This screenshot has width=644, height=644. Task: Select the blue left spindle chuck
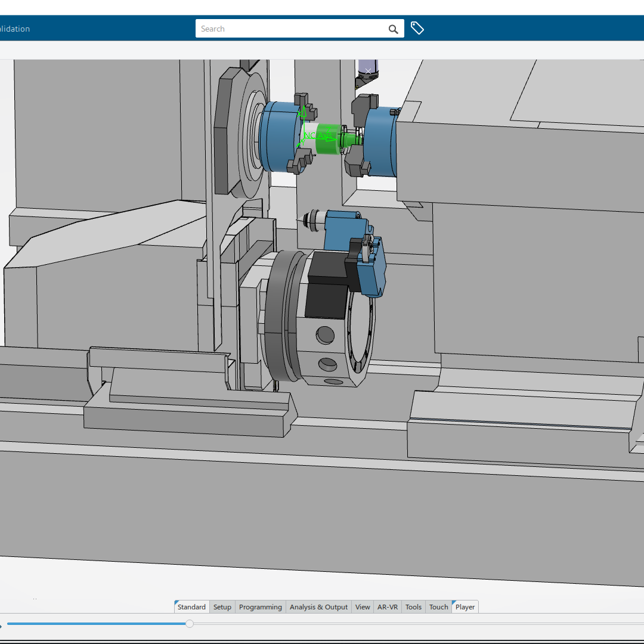[279, 137]
